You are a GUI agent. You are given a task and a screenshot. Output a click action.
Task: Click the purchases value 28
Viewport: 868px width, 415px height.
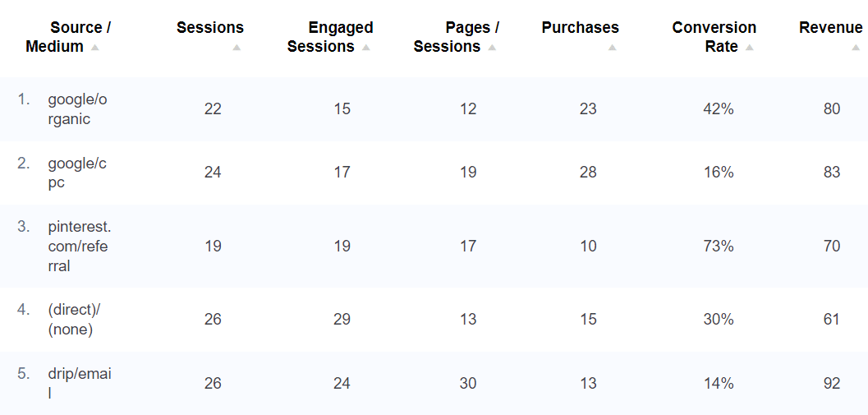coord(588,173)
